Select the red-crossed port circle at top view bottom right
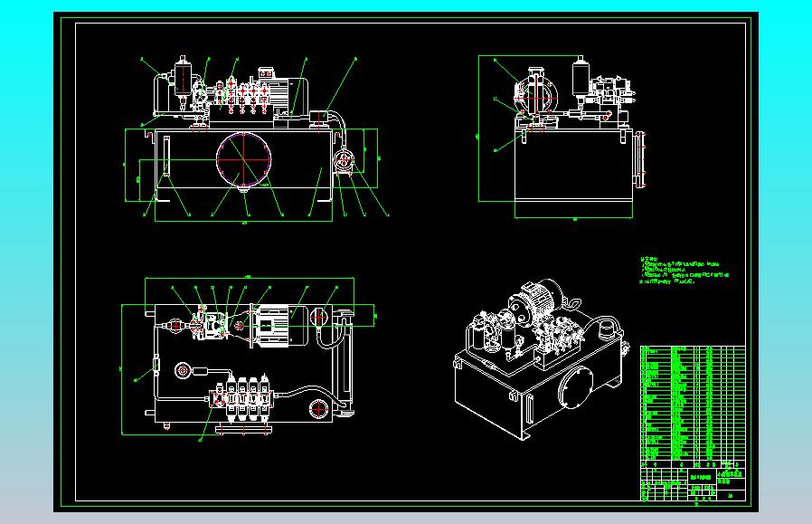812x524 pixels. [x=319, y=409]
